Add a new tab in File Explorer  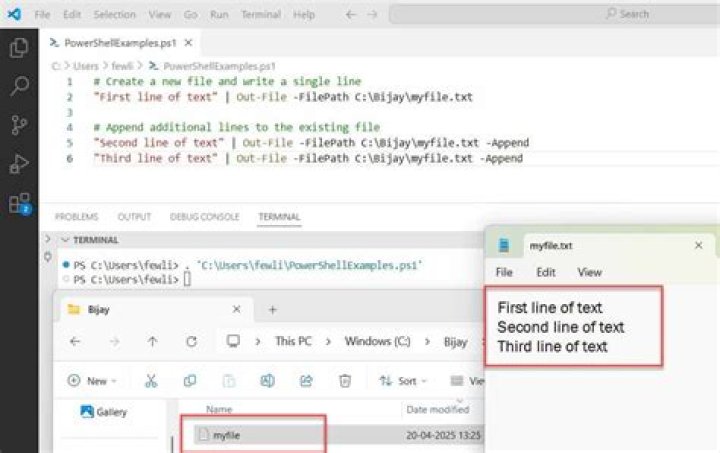pyautogui.click(x=272, y=310)
